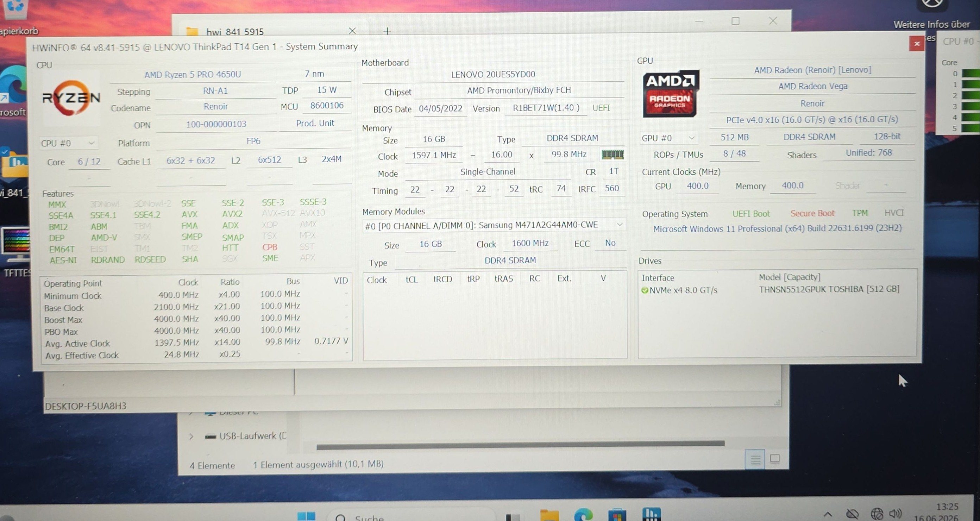The width and height of the screenshot is (980, 521).
Task: Click the OPN value 100-000000103
Action: 216,124
